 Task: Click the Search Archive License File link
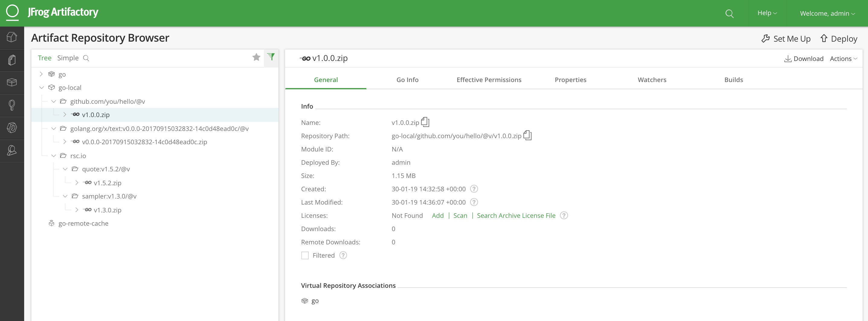(x=516, y=215)
